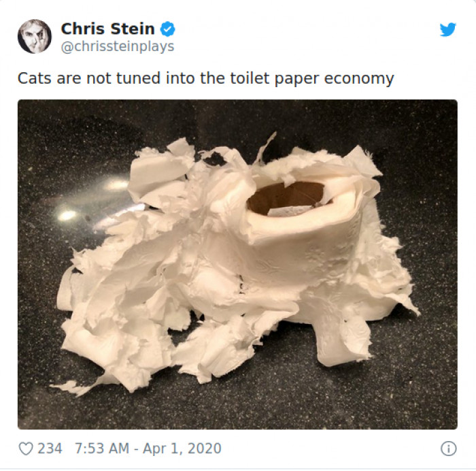Open the Chris Stein display name
The image size is (476, 471).
107,29
